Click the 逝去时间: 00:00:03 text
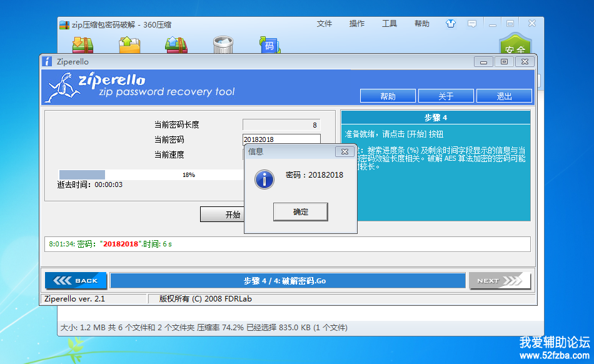Viewport: 594px width, 364px height. click(90, 185)
